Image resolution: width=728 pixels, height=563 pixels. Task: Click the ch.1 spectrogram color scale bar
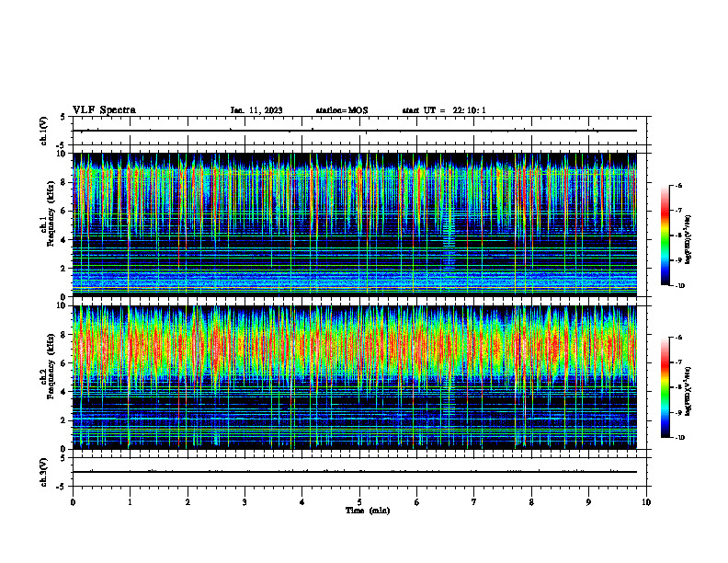pyautogui.click(x=665, y=236)
